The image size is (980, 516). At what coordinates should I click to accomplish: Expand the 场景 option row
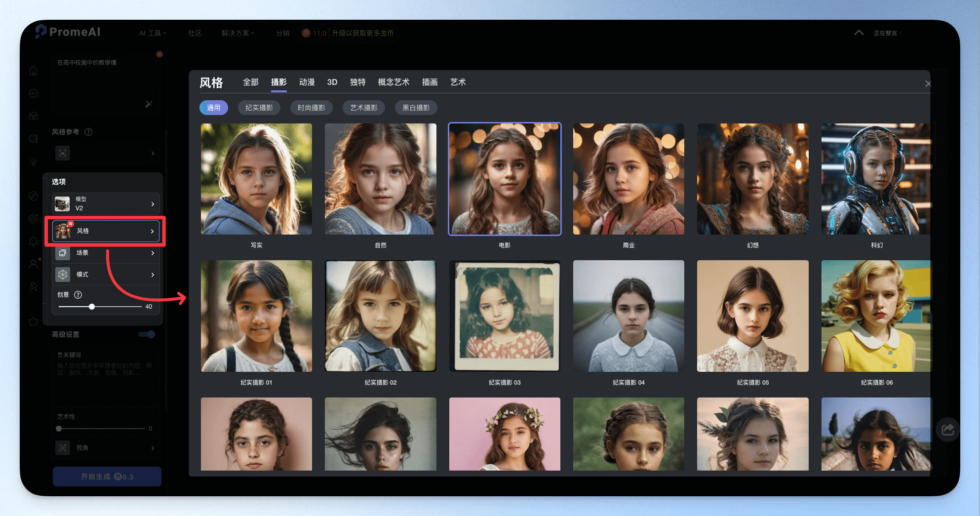(106, 253)
